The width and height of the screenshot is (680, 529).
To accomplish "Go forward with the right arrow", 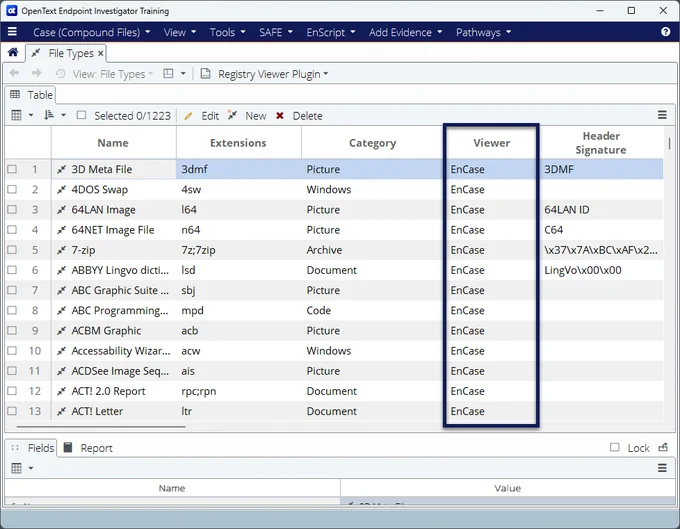I will point(36,73).
